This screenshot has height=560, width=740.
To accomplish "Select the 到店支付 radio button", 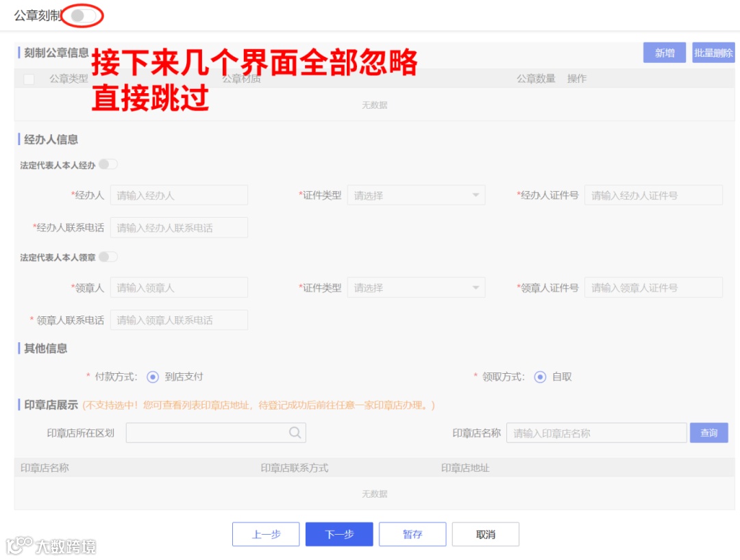I will 152,377.
